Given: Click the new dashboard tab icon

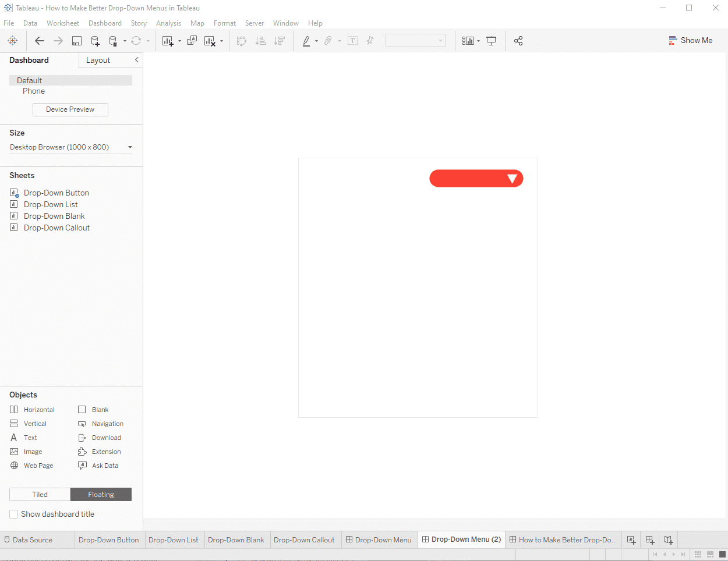Looking at the screenshot, I should coord(650,540).
